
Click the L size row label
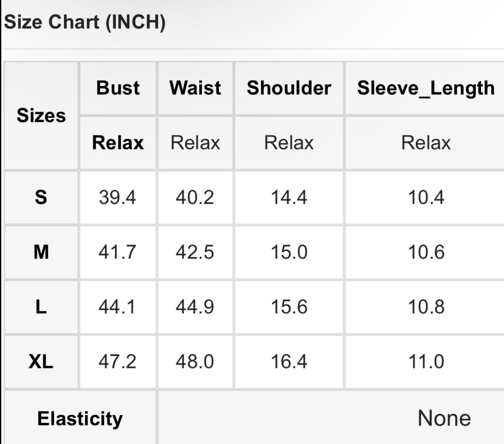tap(41, 307)
